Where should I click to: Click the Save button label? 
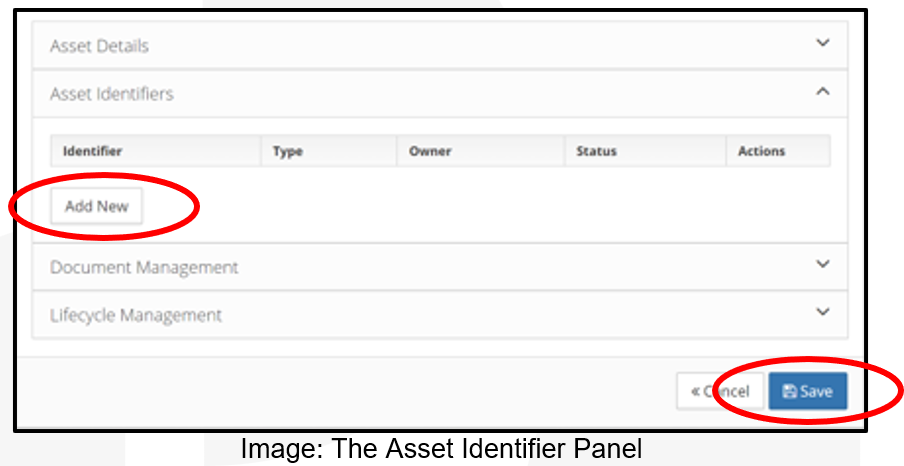816,392
